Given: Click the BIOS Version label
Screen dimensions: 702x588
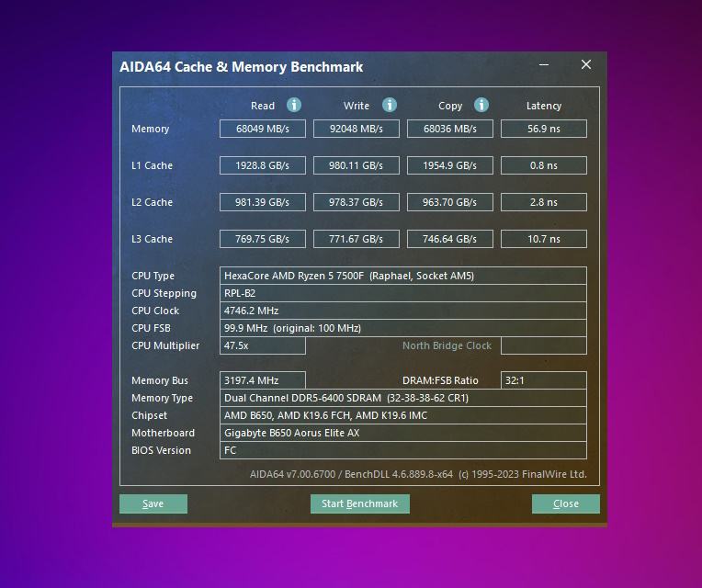Looking at the screenshot, I should 161,450.
